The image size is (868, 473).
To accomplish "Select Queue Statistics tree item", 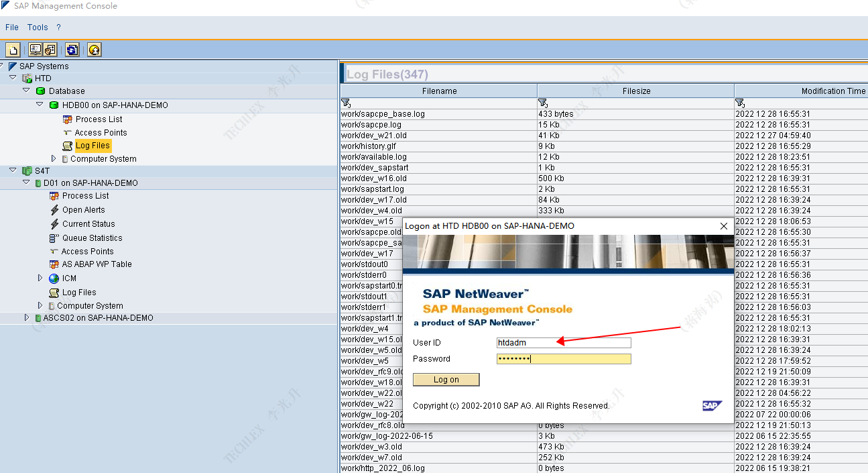I will pyautogui.click(x=92, y=238).
